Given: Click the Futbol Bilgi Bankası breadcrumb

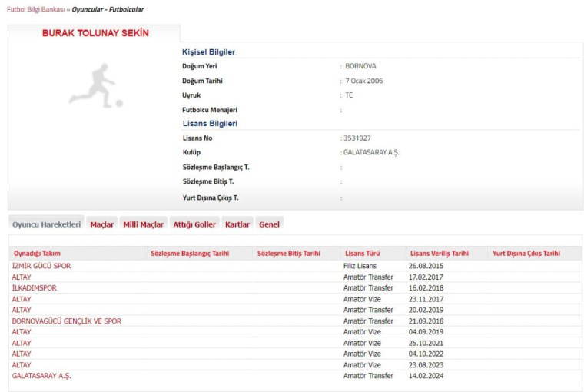Looking at the screenshot, I should pyautogui.click(x=36, y=9).
